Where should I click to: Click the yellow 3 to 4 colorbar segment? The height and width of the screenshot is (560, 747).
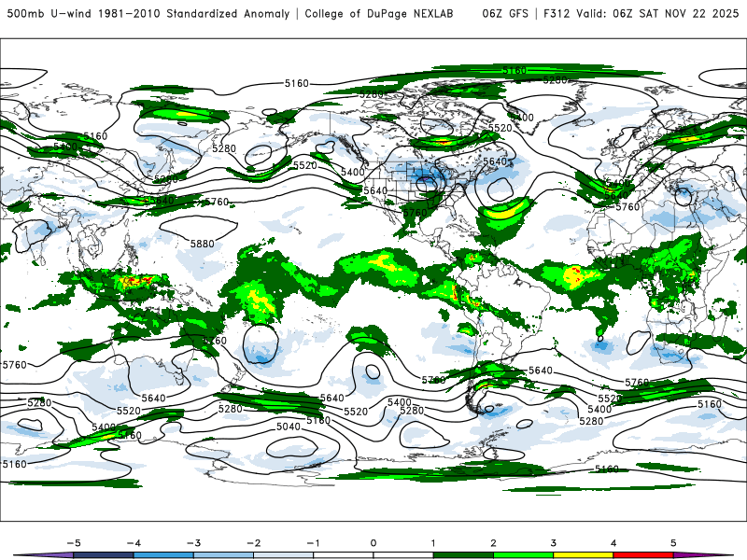tap(583, 555)
